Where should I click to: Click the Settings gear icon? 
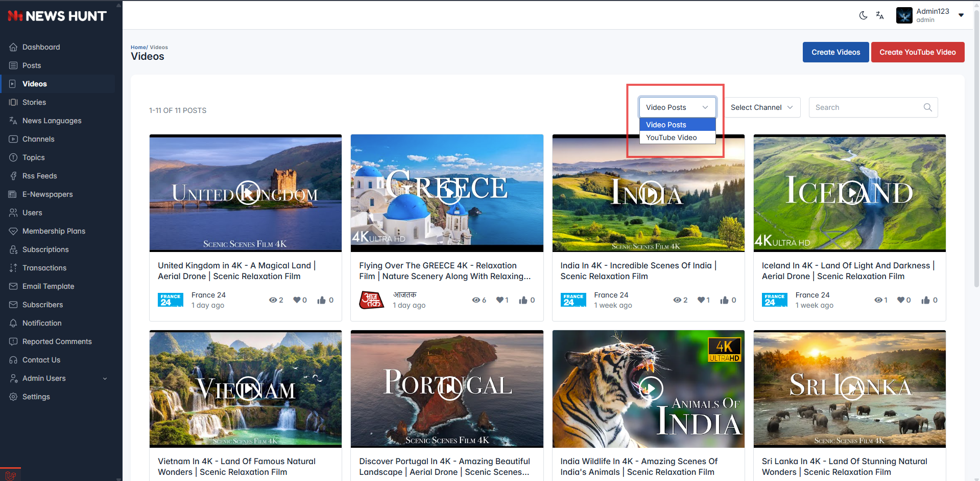coord(13,397)
